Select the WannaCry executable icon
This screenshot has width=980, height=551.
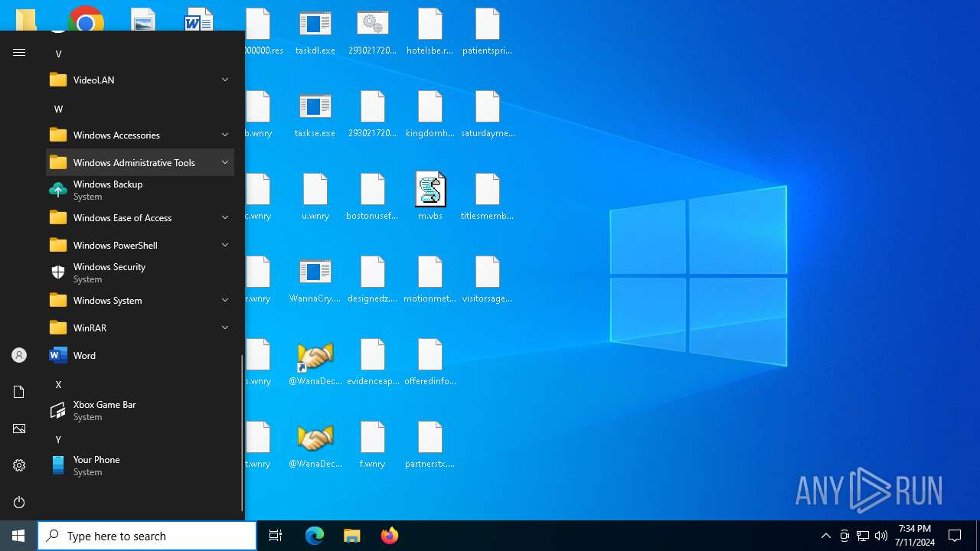coord(315,280)
